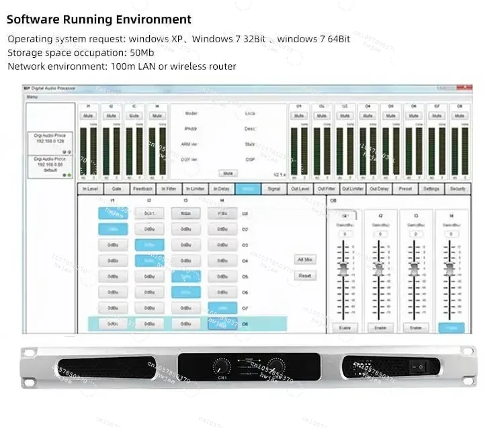Switch to the In Limiter tab
Viewport: 504px width, 429px height.
pyautogui.click(x=196, y=189)
